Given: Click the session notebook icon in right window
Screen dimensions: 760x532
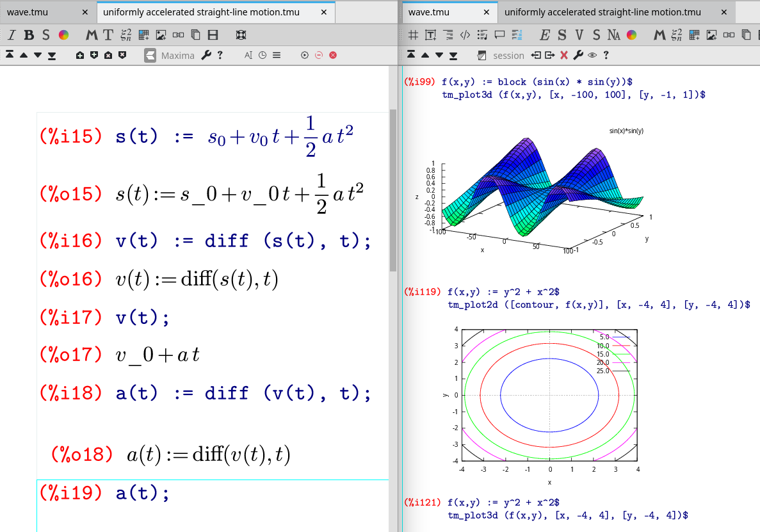Looking at the screenshot, I should pos(481,55).
